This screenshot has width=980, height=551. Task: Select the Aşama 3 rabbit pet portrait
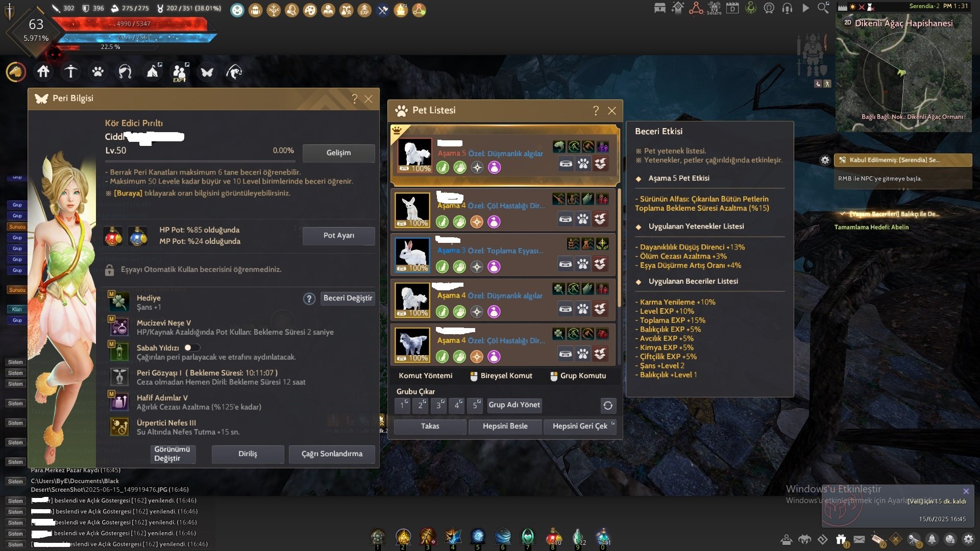tap(412, 254)
